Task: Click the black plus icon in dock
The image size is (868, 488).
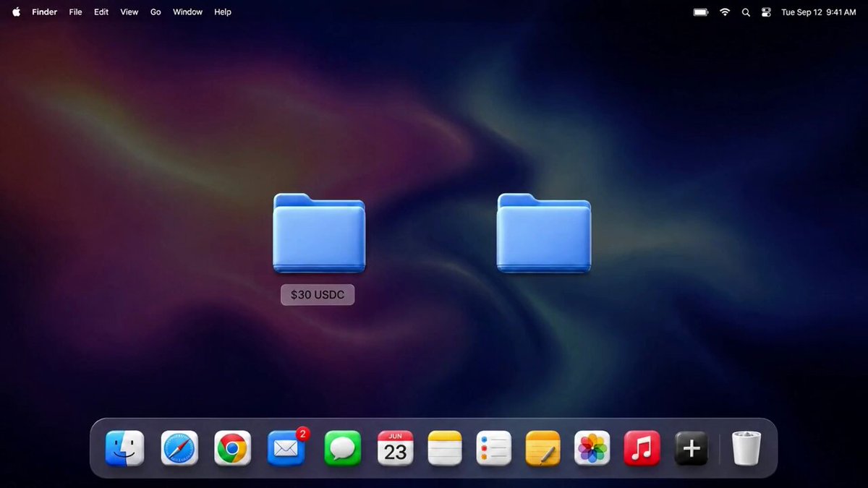Action: pyautogui.click(x=691, y=448)
